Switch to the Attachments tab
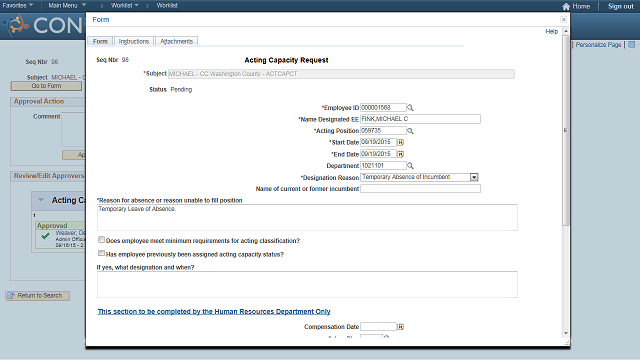Image resolution: width=640 pixels, height=360 pixels. coord(176,41)
